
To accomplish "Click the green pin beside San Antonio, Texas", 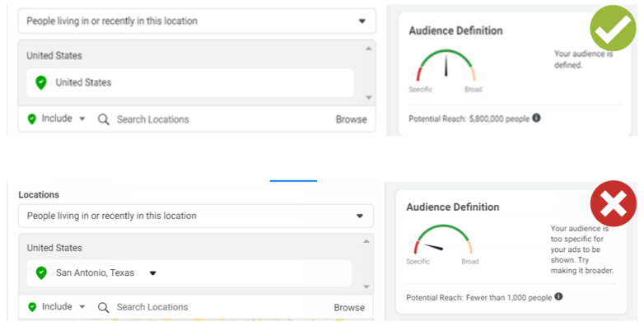I will [x=41, y=272].
